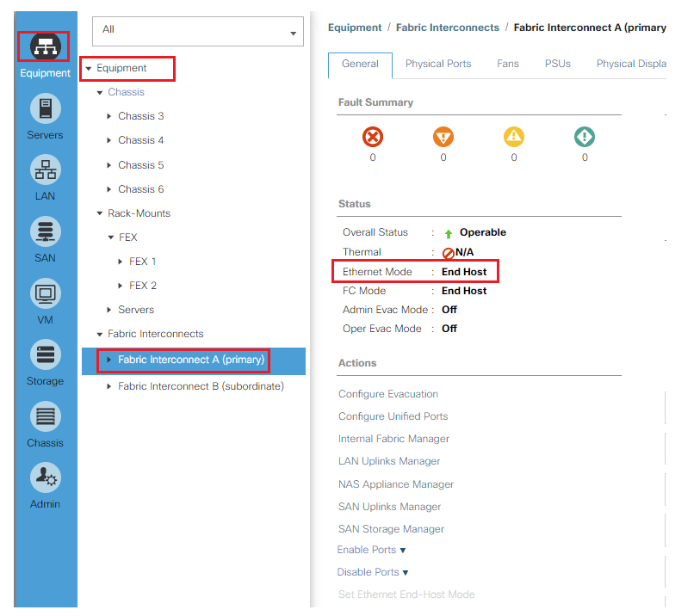Open the Disable Ports dropdown

(373, 572)
